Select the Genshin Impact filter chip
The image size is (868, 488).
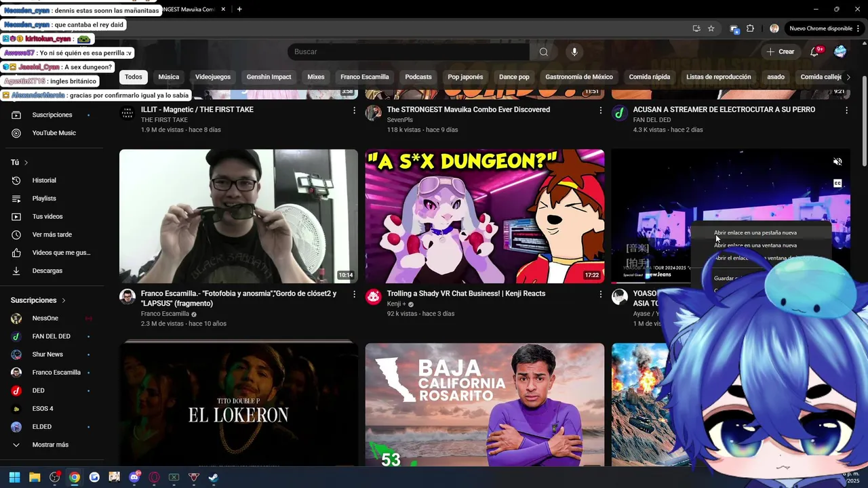pyautogui.click(x=269, y=77)
